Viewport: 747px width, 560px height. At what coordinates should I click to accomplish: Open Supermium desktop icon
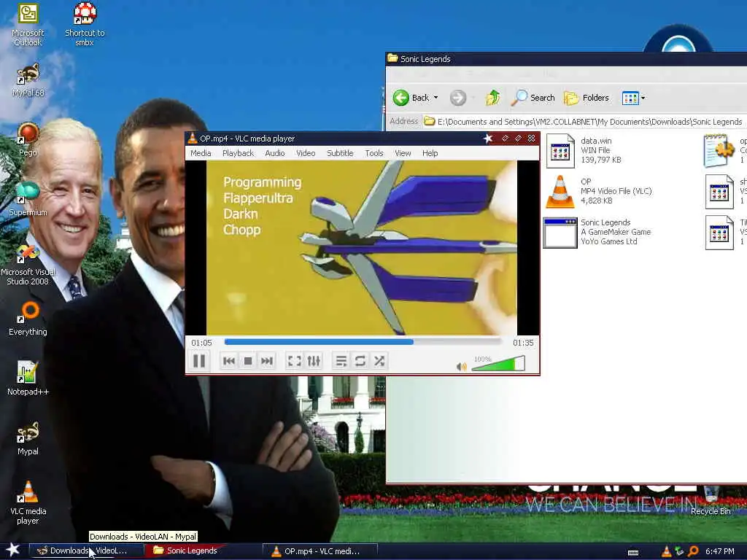tap(28, 200)
